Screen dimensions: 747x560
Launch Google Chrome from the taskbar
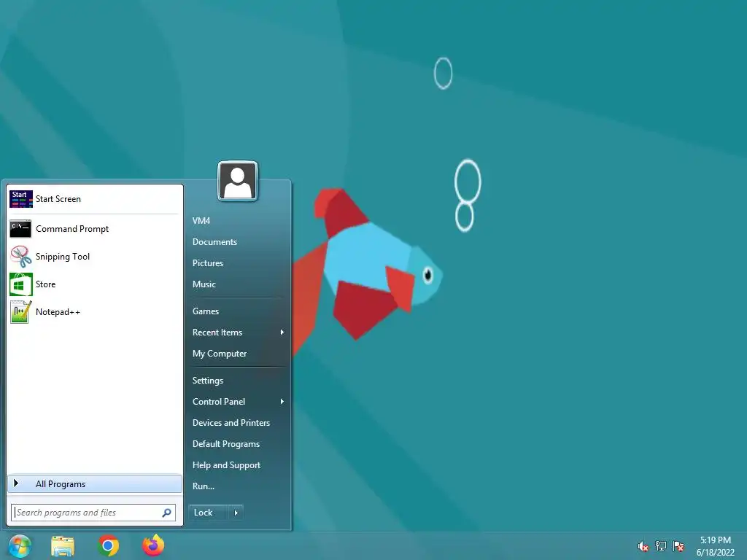pyautogui.click(x=108, y=545)
